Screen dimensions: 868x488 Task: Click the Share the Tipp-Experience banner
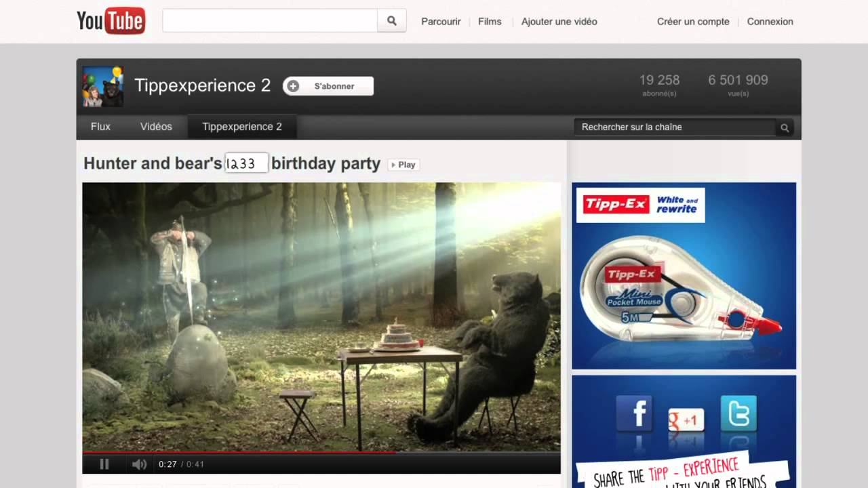tap(683, 471)
